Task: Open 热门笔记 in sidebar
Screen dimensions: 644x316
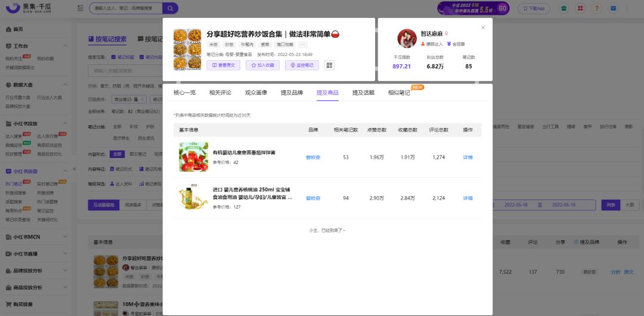Action: tap(13, 184)
